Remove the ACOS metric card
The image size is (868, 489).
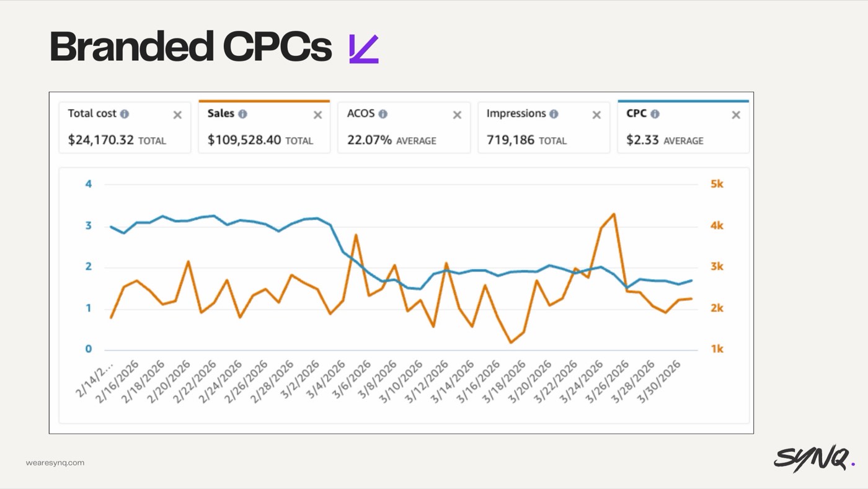point(457,115)
